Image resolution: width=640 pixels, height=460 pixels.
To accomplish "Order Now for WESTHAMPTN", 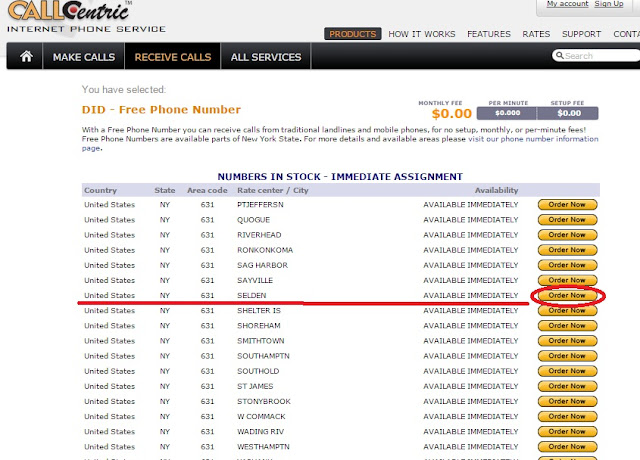I will 567,446.
